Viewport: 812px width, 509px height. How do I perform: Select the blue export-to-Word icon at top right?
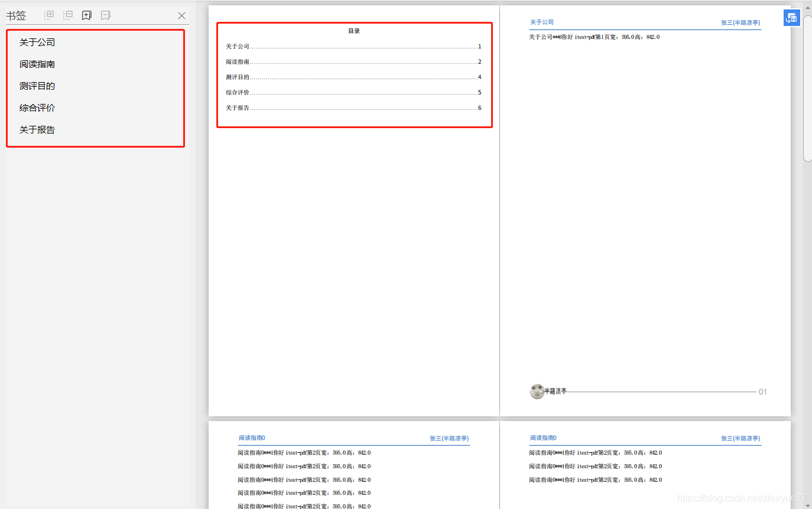click(x=791, y=18)
